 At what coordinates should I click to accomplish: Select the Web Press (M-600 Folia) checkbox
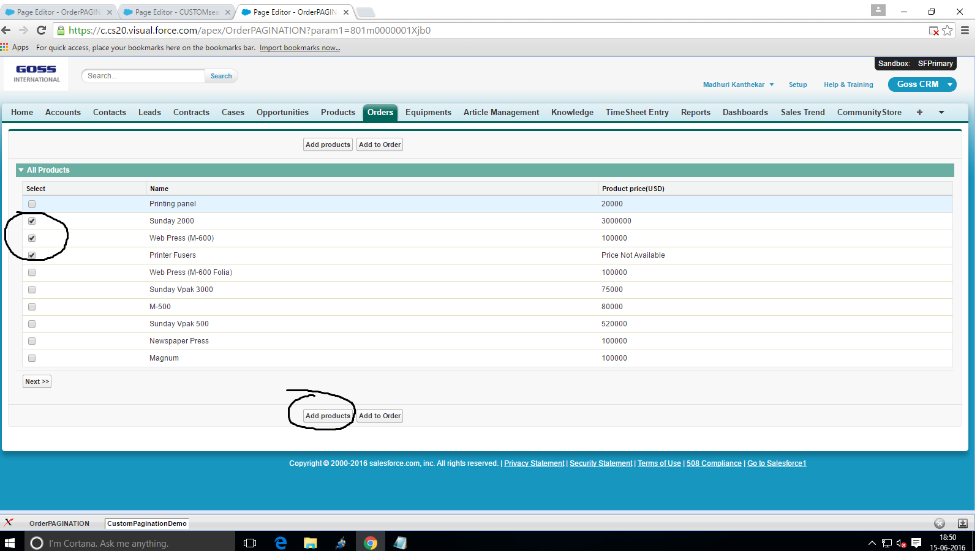(x=32, y=272)
